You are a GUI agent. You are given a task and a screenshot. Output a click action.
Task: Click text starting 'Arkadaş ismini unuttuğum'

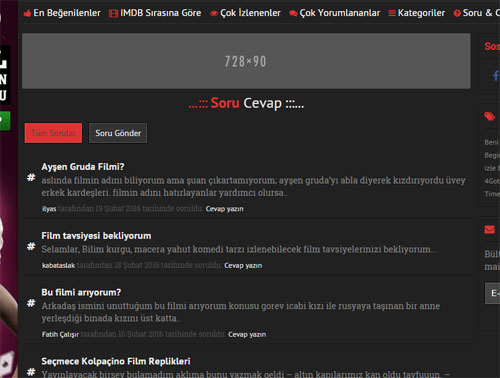pos(241,312)
